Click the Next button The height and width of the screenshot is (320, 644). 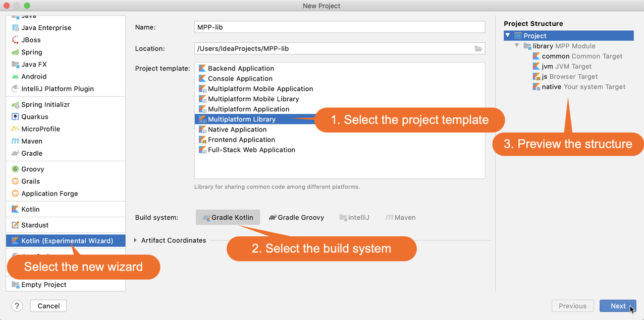point(617,306)
